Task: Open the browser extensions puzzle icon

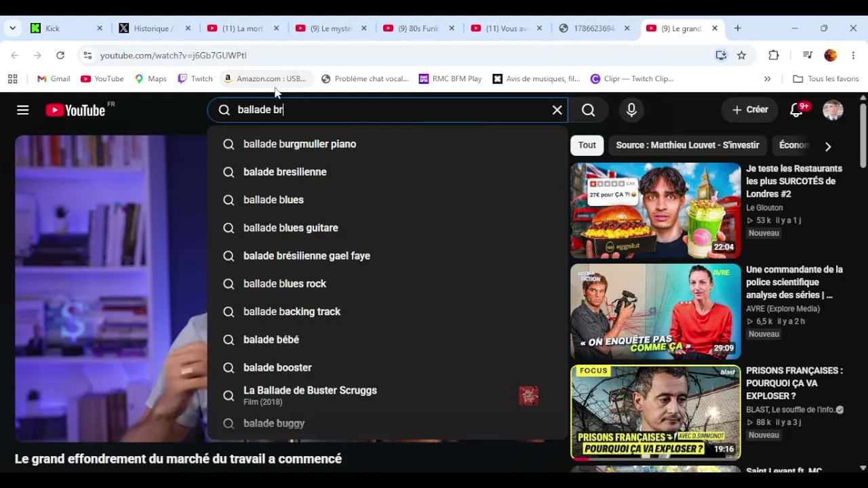Action: (x=774, y=56)
